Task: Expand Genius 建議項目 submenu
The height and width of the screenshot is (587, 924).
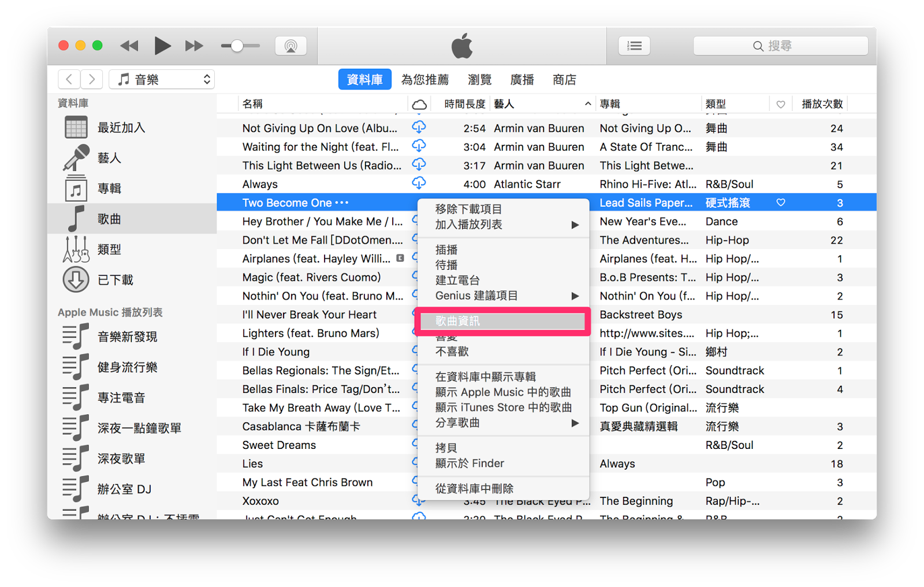Action: point(503,296)
